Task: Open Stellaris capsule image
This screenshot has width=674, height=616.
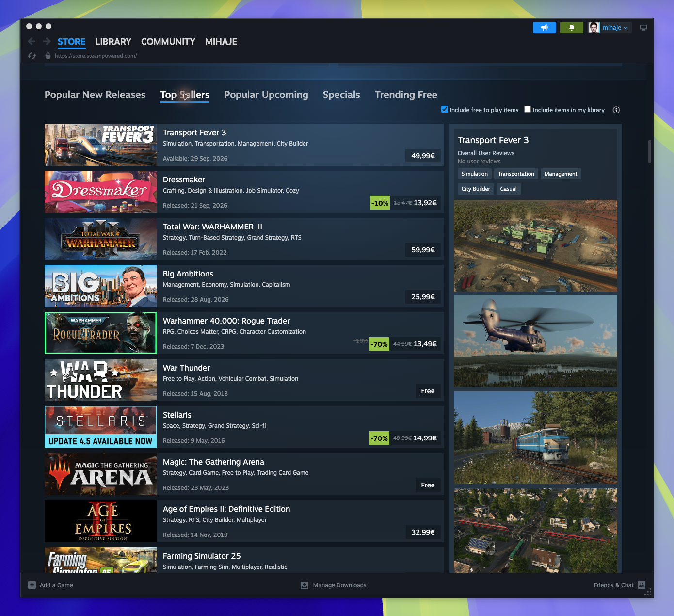Action: [x=100, y=427]
